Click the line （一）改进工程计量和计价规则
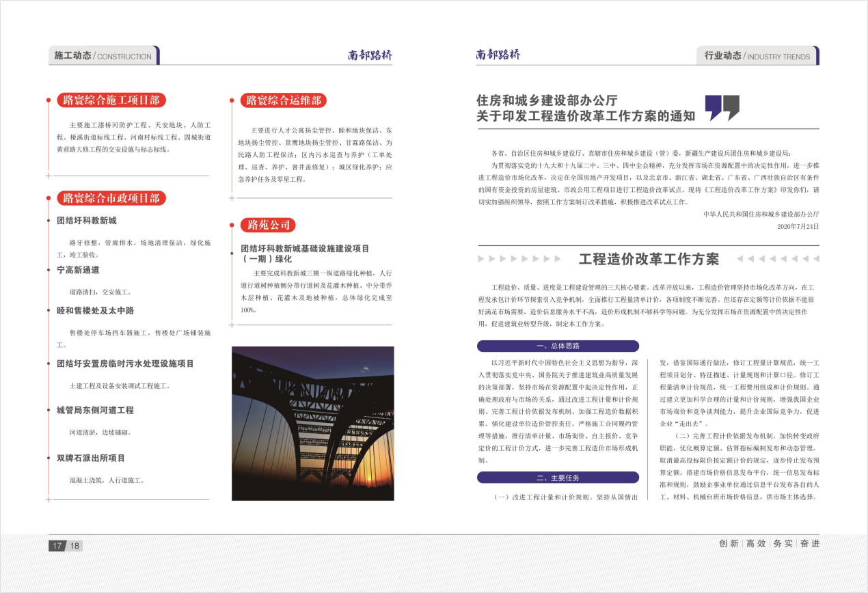Viewport: 868px width, 593px height. coord(565,497)
